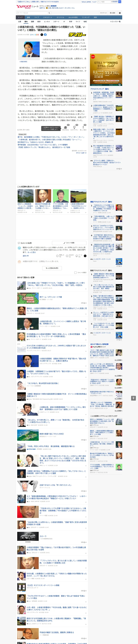The image size is (138, 644).
Task: Open 返信 2件 replies link
Action: coord(26,256)
